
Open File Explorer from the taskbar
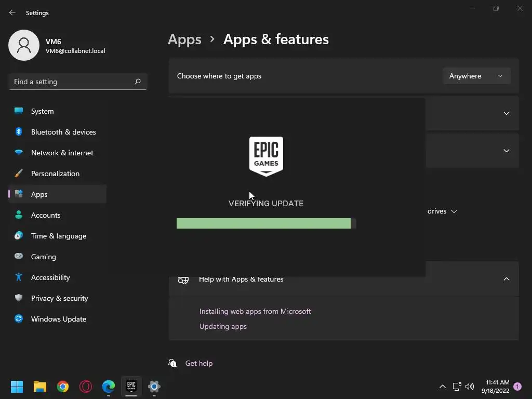(x=39, y=387)
